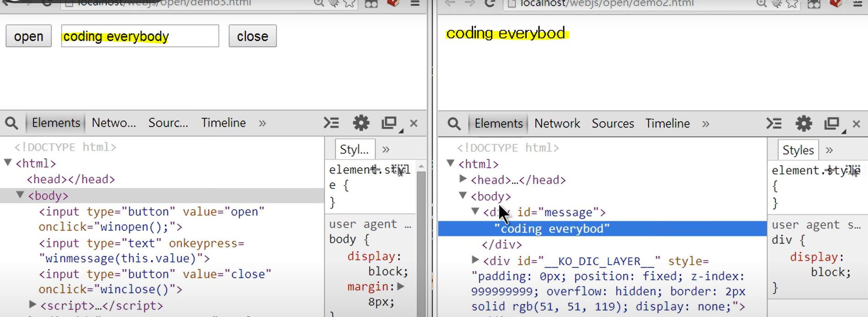Click display property in right div rule
This screenshot has width=868, height=317.
pos(817,257)
